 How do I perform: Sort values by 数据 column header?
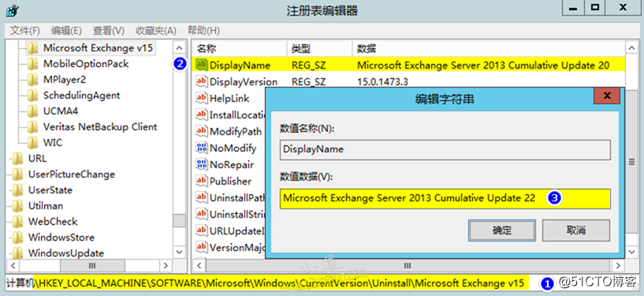pos(489,49)
